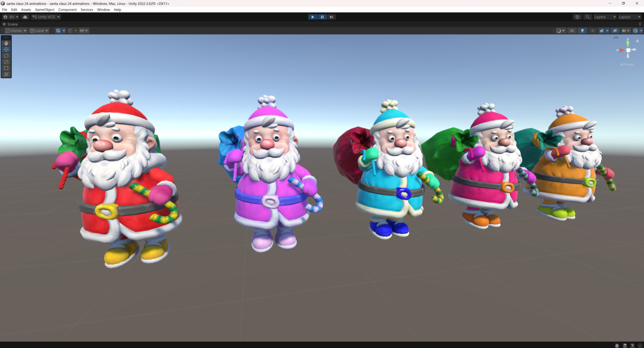Open scene camera settings dropdown
This screenshot has height=348, width=644.
[626, 31]
